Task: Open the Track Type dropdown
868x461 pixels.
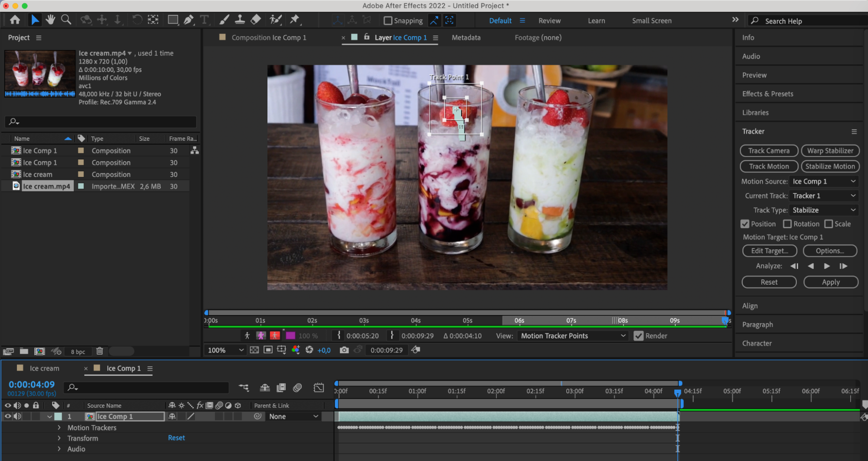Action: point(824,210)
